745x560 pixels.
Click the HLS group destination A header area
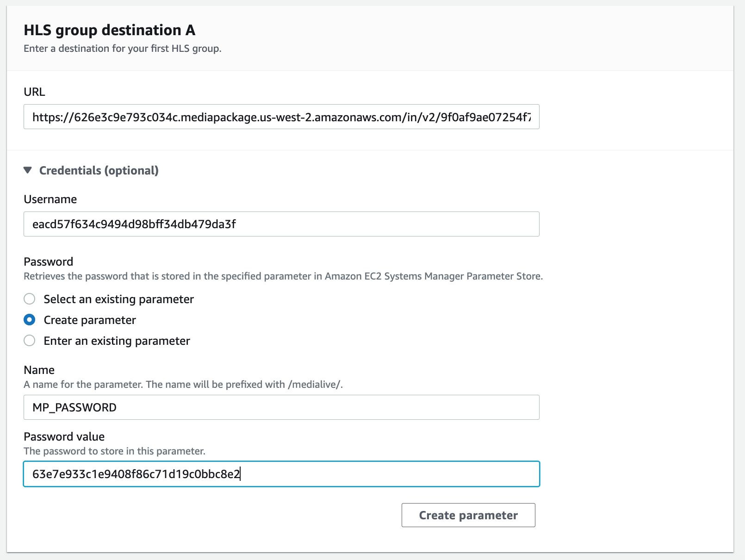click(x=109, y=30)
